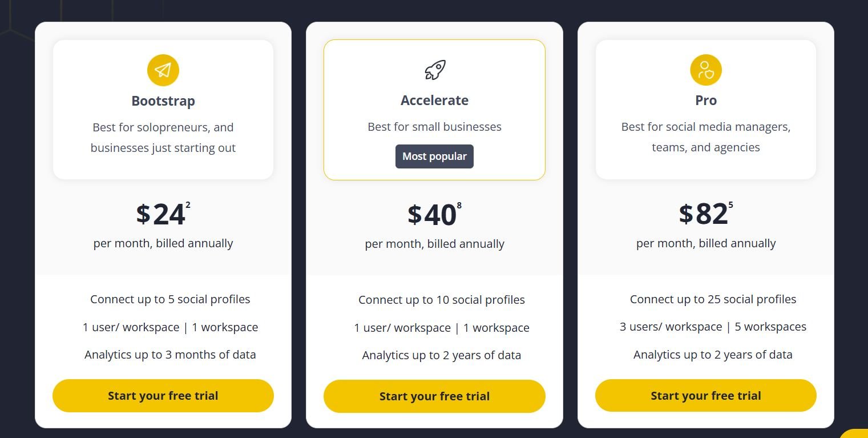The width and height of the screenshot is (868, 438).
Task: Start free trial for Pro plan
Action: point(706,396)
